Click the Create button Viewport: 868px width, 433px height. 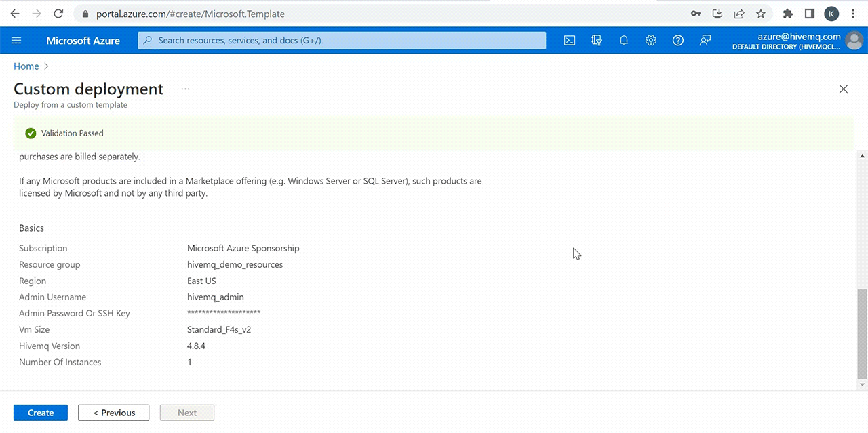pyautogui.click(x=41, y=413)
